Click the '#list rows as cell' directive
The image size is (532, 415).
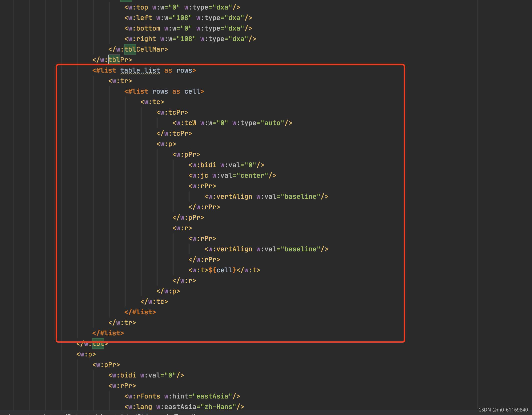(x=164, y=92)
